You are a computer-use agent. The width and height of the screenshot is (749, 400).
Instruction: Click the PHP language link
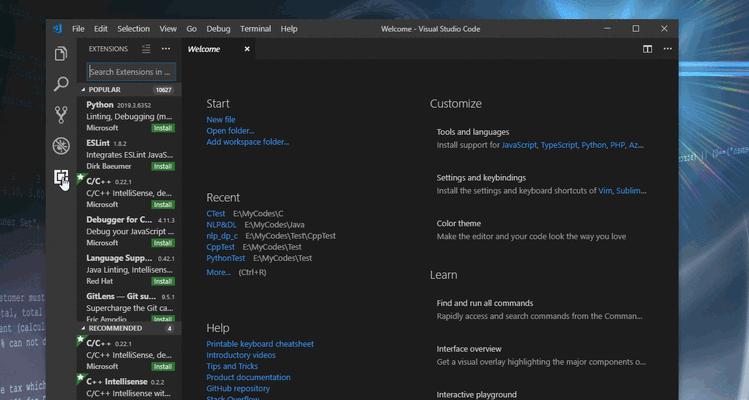tap(618, 145)
